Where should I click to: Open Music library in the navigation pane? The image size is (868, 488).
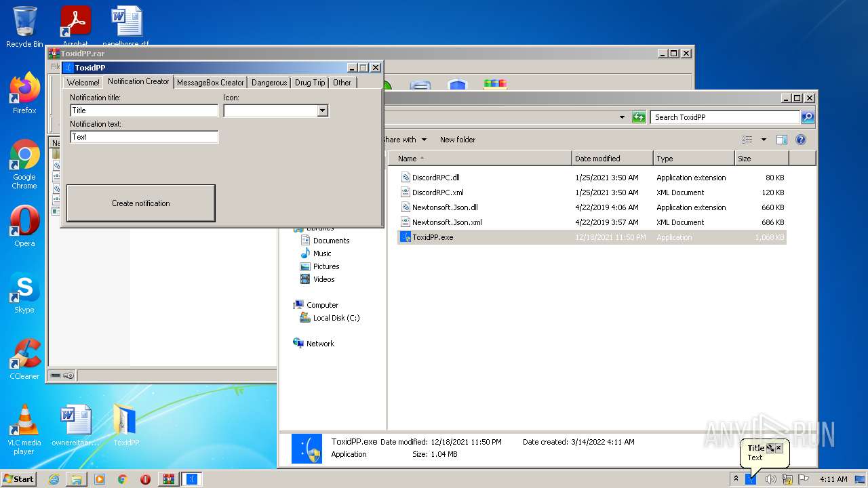[x=322, y=253]
